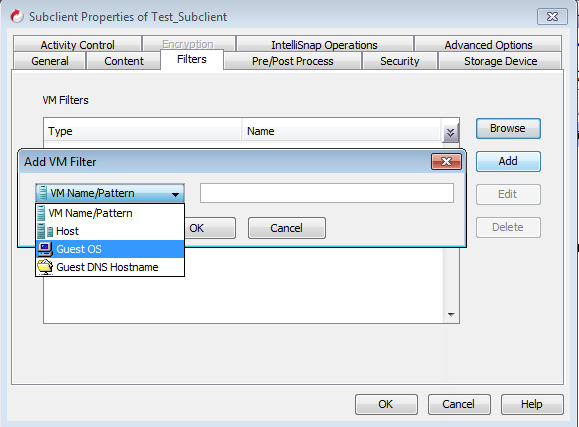Click the Guest DNS Hostname folder icon
The image size is (579, 427).
pos(45,267)
